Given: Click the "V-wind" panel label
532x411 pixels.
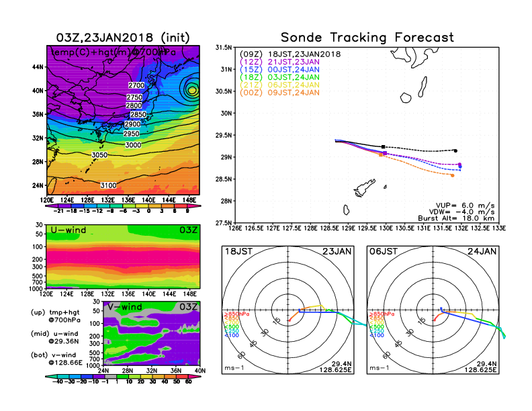Looking at the screenshot, I should [x=125, y=307].
